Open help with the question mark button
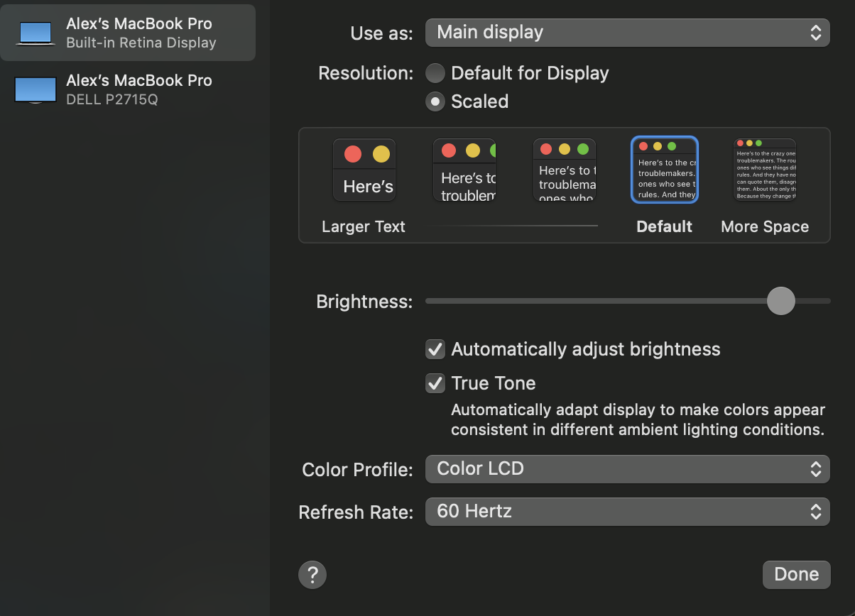This screenshot has width=855, height=616. (312, 574)
